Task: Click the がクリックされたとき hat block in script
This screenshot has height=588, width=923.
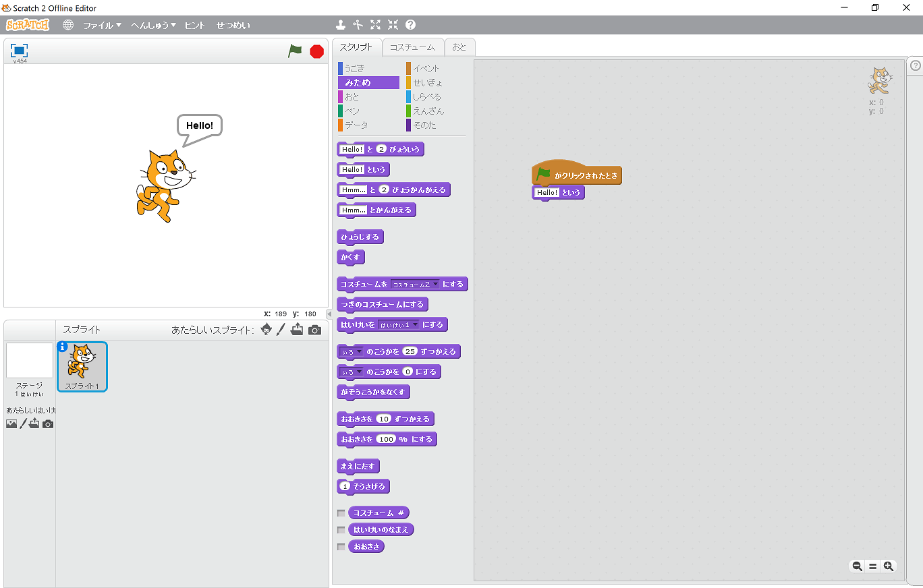Action: click(577, 175)
